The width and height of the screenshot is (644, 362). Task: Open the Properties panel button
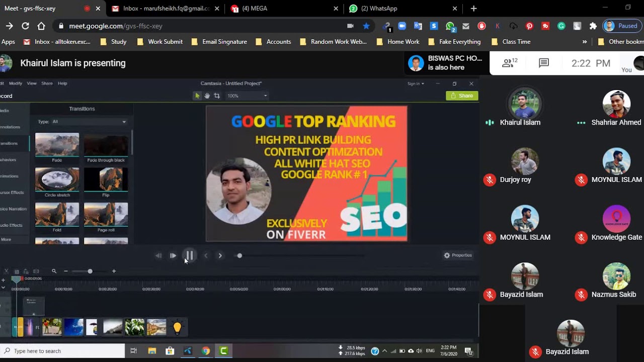pos(458,255)
